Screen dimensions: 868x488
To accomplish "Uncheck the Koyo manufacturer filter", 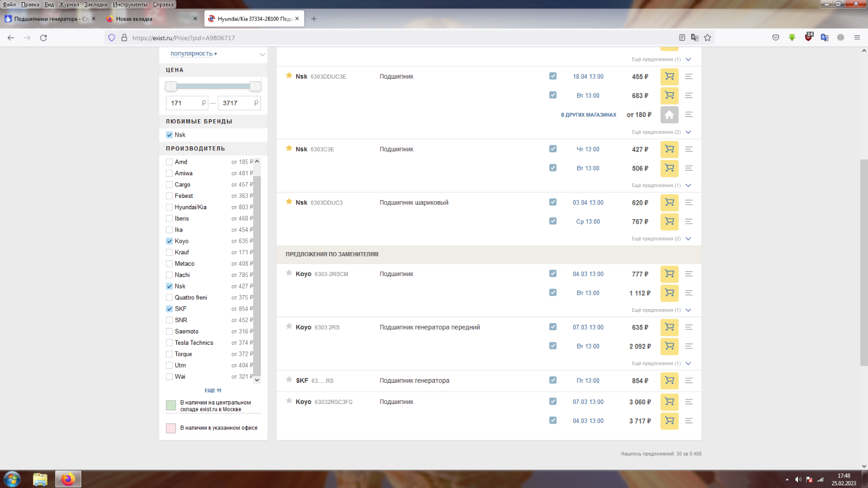I will [169, 241].
